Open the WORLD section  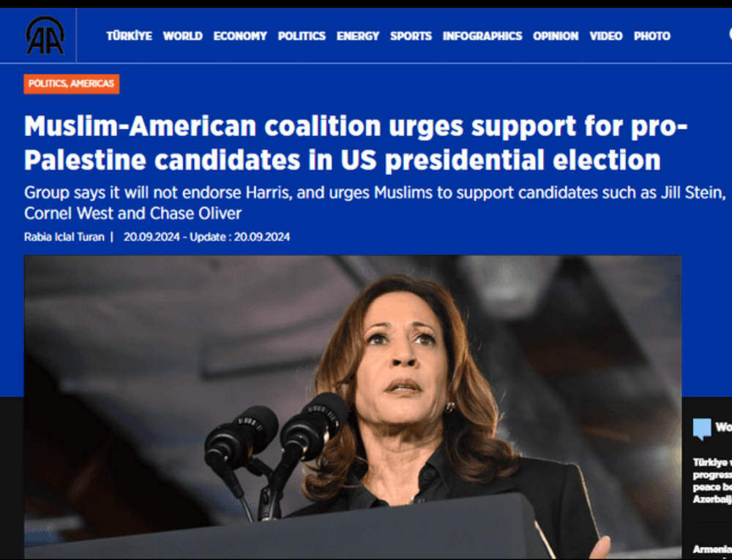pyautogui.click(x=182, y=36)
